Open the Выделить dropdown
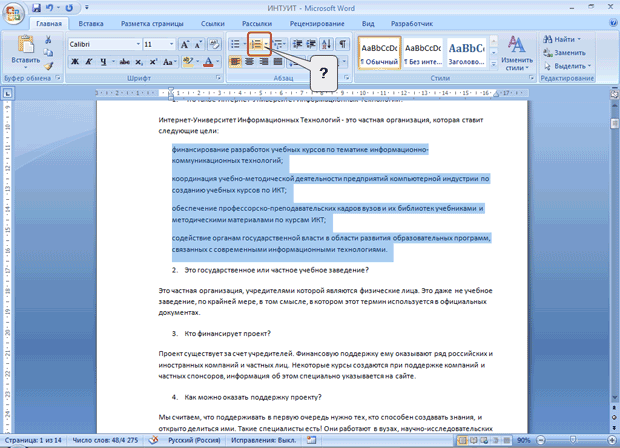The height and width of the screenshot is (448, 620). [567, 66]
